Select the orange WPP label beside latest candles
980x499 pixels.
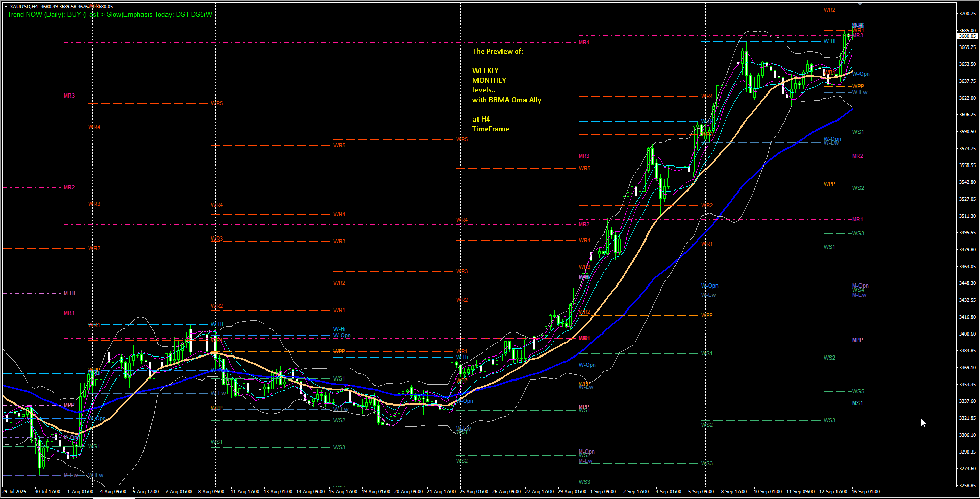858,86
